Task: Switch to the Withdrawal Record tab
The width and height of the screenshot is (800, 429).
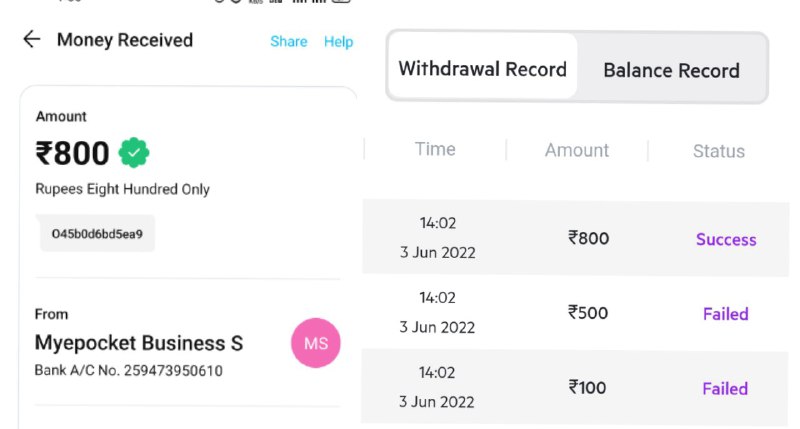Action: click(483, 66)
